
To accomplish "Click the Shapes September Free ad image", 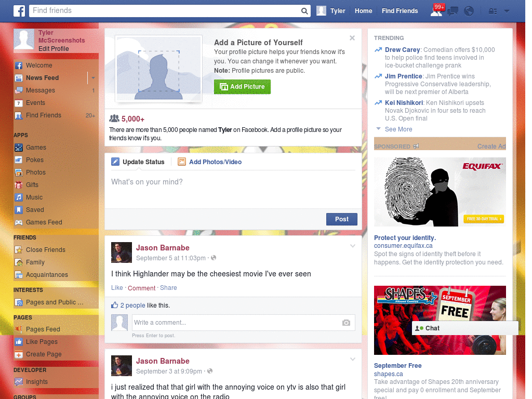I will 440,320.
